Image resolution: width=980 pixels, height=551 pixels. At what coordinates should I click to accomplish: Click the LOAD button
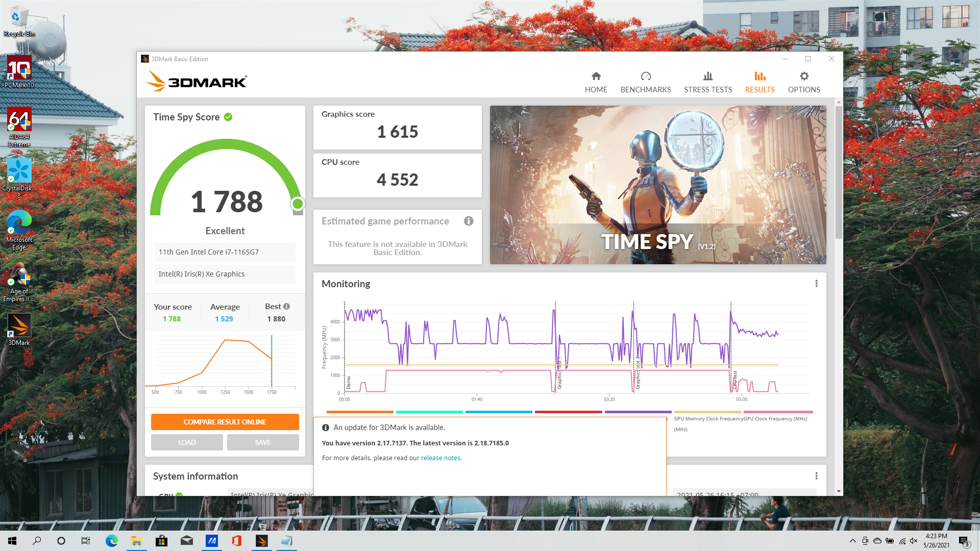[187, 442]
